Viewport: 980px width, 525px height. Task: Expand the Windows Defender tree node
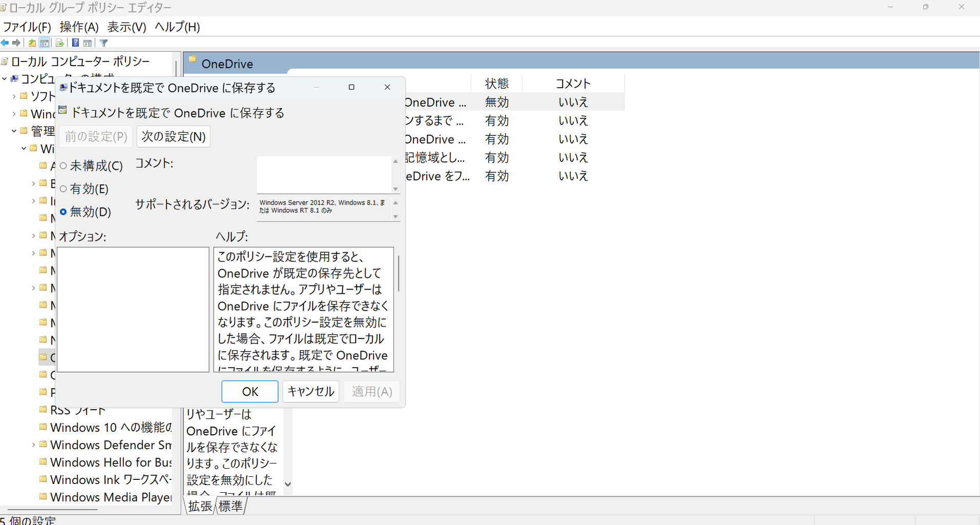coord(33,445)
